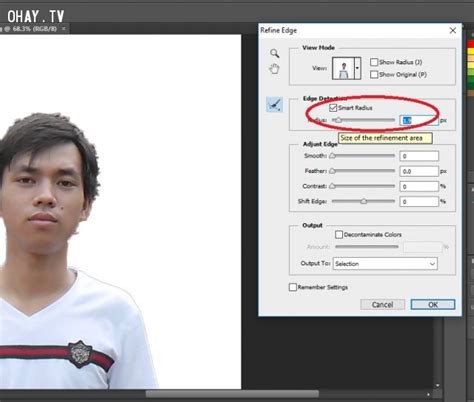The height and width of the screenshot is (402, 474).
Task: Enable the Show Original (P) checkbox
Action: tap(374, 74)
